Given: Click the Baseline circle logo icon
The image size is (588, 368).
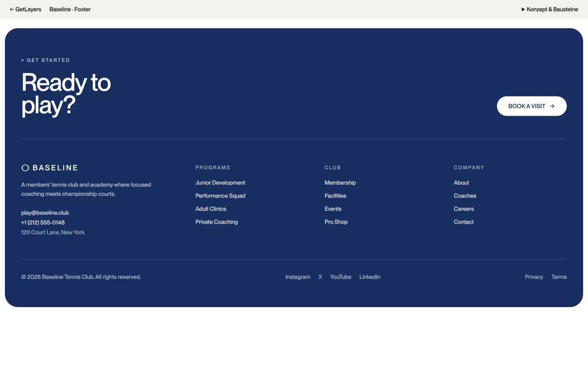Looking at the screenshot, I should 25,168.
